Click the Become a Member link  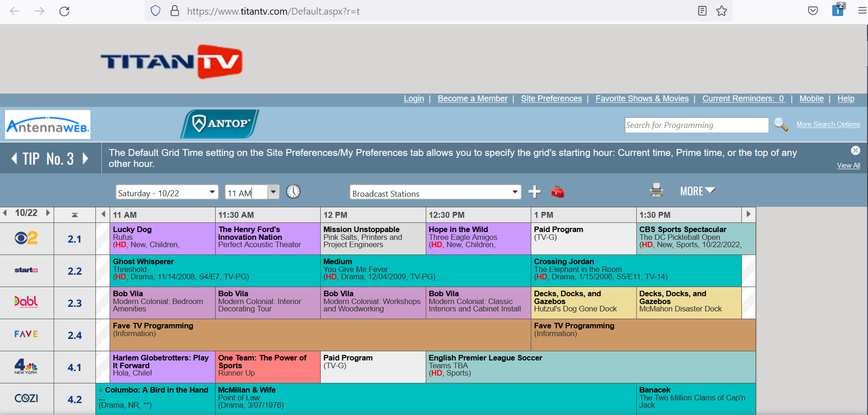tap(472, 98)
